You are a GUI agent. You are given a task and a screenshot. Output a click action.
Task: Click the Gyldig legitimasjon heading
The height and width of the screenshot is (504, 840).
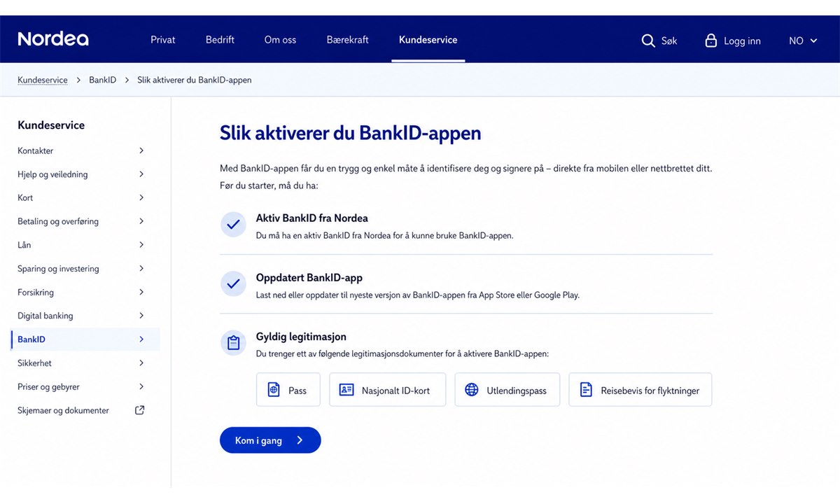click(301, 337)
